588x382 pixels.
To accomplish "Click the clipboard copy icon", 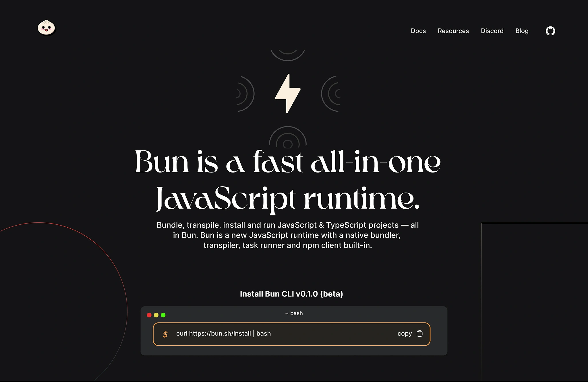I will click(x=419, y=333).
